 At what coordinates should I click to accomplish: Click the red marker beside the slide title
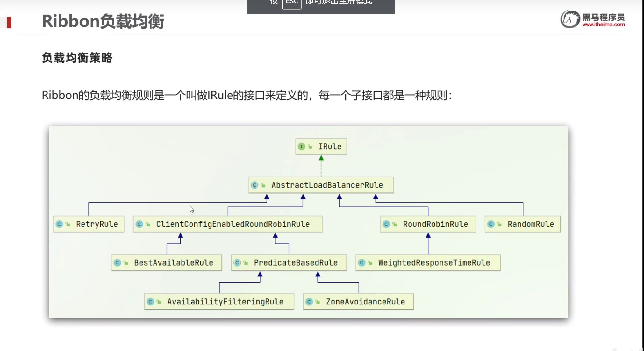pos(9,22)
